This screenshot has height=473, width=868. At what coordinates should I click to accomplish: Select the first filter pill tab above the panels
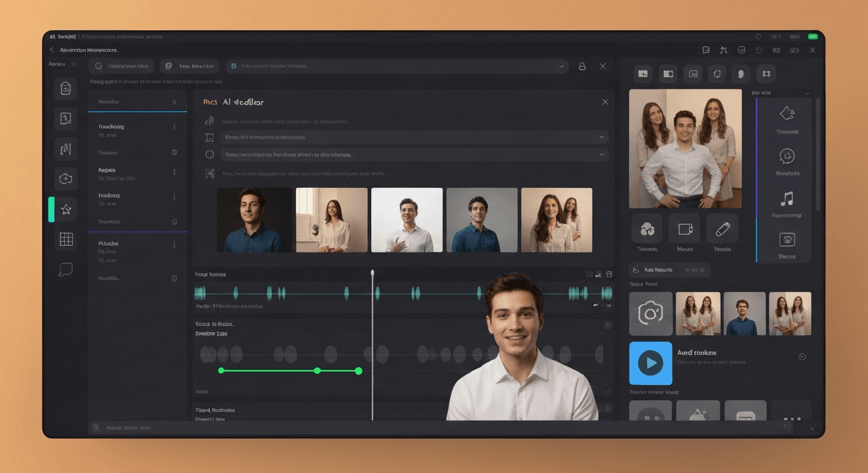click(x=121, y=66)
